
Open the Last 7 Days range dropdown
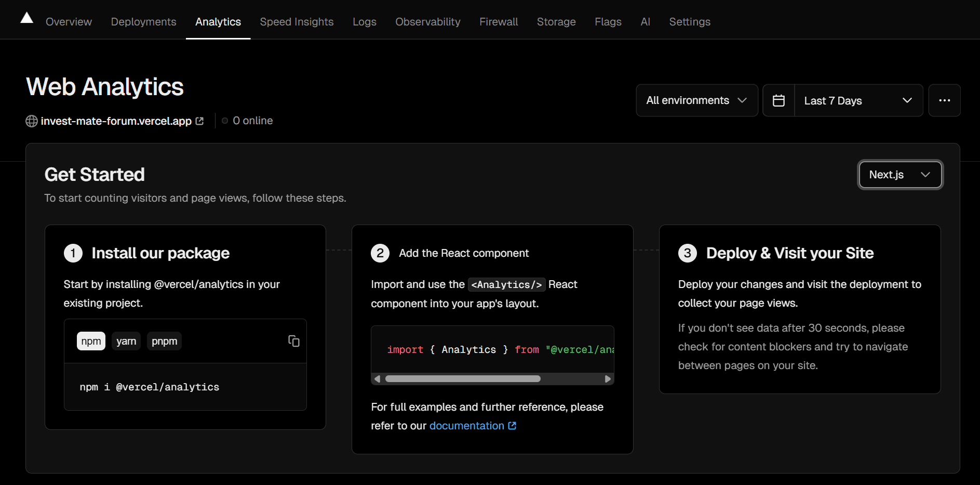point(858,100)
